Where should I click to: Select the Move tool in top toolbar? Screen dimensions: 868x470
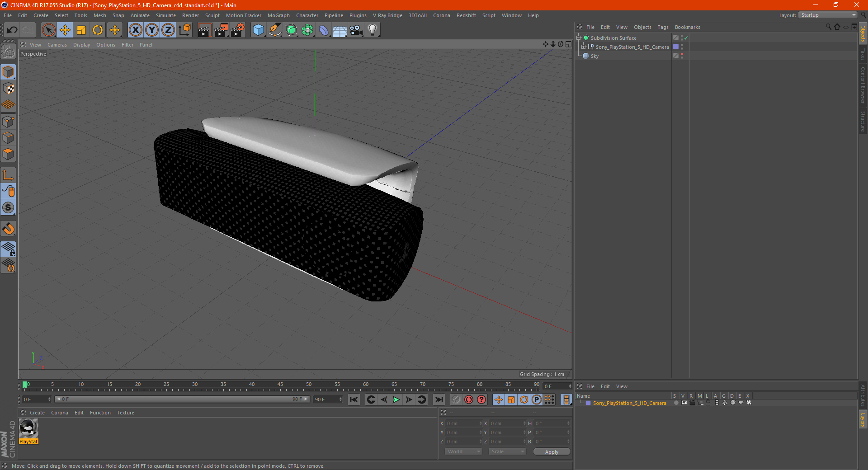pyautogui.click(x=65, y=30)
